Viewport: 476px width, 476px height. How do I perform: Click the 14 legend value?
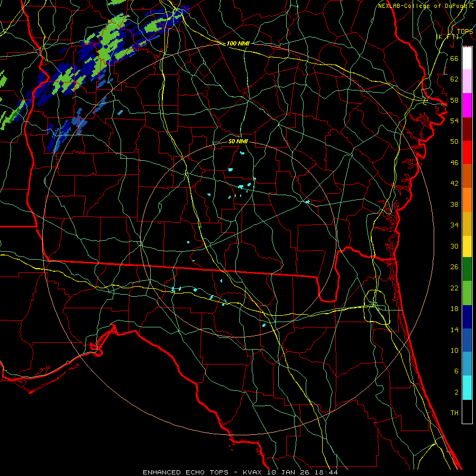click(454, 329)
